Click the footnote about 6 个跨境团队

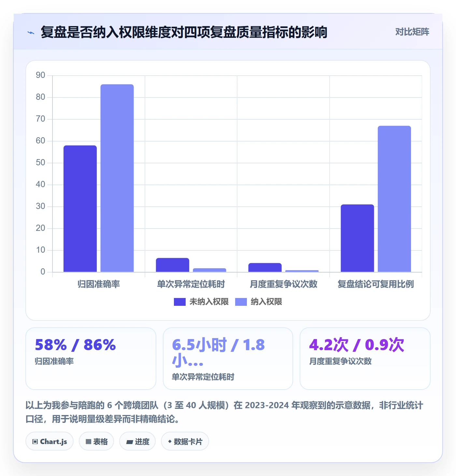224,412
